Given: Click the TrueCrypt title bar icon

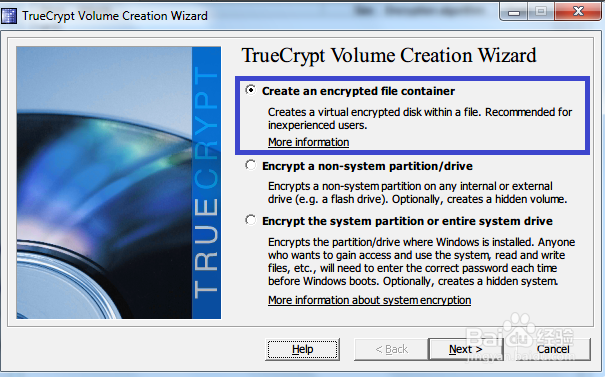Looking at the screenshot, I should coord(9,16).
